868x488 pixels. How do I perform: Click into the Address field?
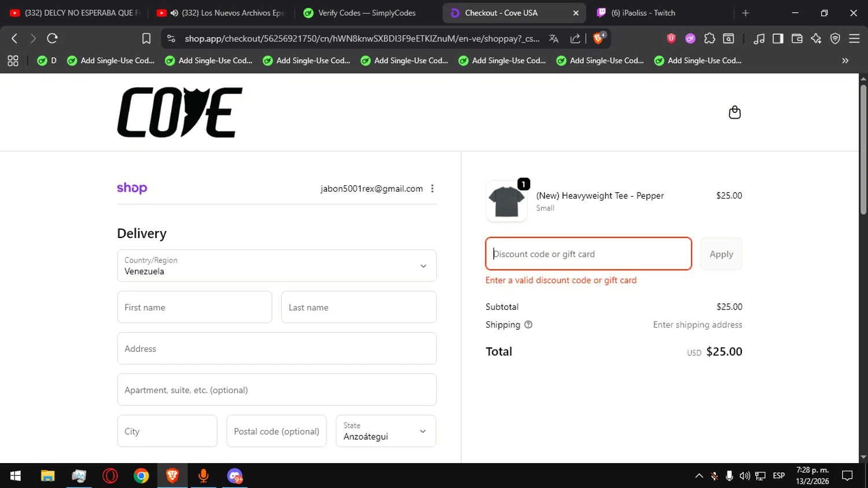click(x=277, y=348)
